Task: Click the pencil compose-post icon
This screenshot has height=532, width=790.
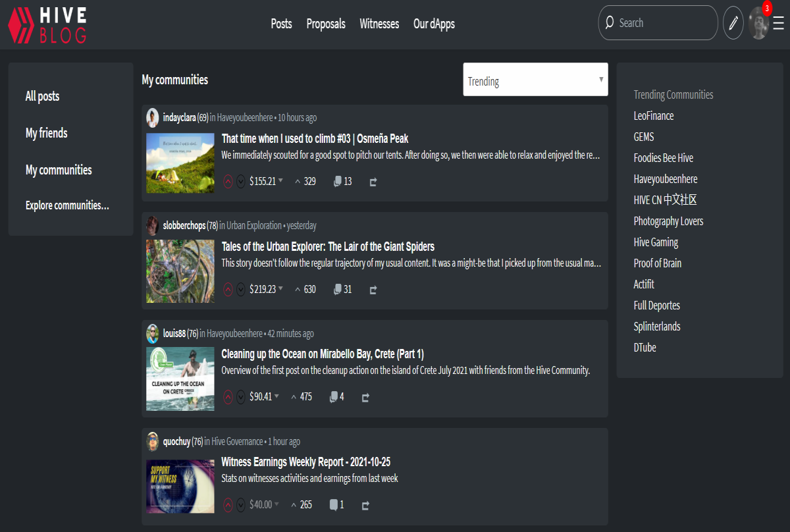Action: tap(733, 23)
